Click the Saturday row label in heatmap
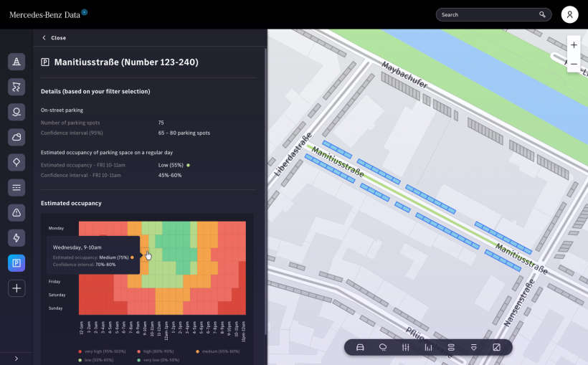This screenshot has width=588, height=365. 57,295
